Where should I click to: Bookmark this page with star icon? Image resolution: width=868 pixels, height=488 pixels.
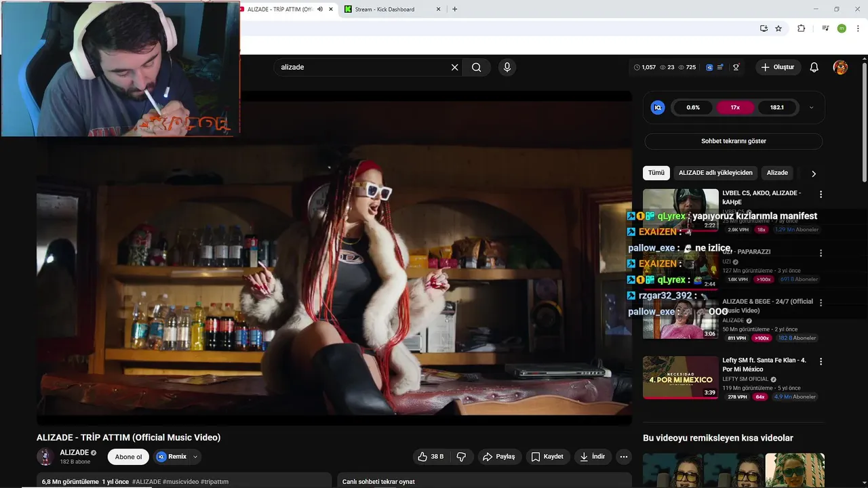778,28
